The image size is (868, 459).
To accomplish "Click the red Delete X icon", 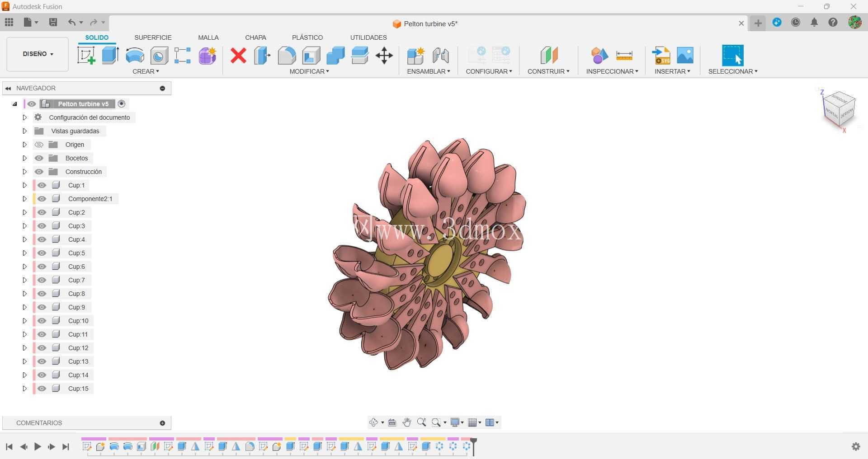I will click(x=238, y=56).
